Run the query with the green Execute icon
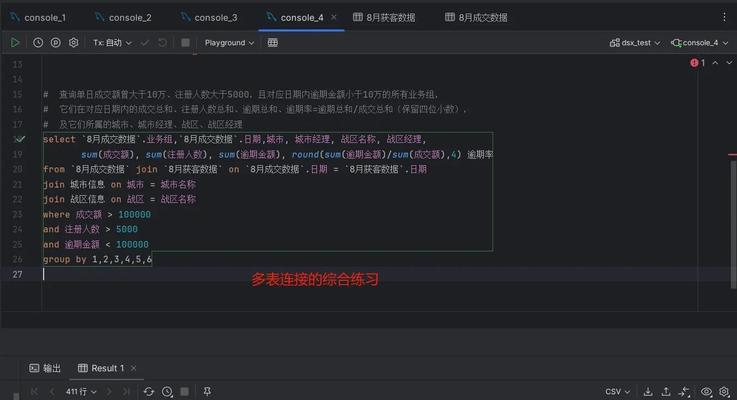This screenshot has height=400, width=737. (x=15, y=43)
